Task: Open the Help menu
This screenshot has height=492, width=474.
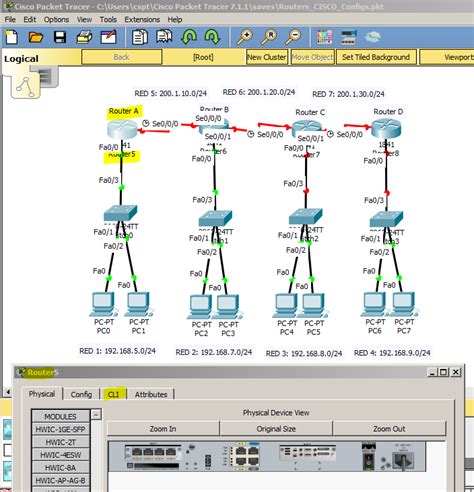Action: click(x=175, y=20)
